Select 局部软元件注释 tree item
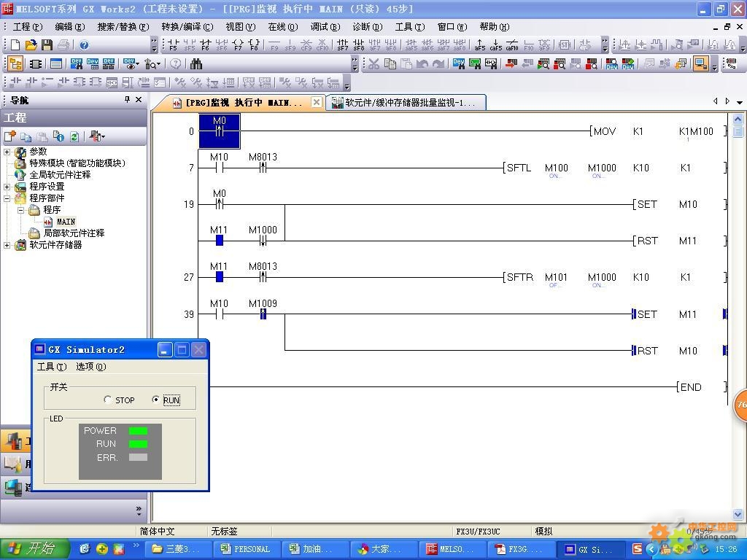The width and height of the screenshot is (747, 560). [x=74, y=233]
